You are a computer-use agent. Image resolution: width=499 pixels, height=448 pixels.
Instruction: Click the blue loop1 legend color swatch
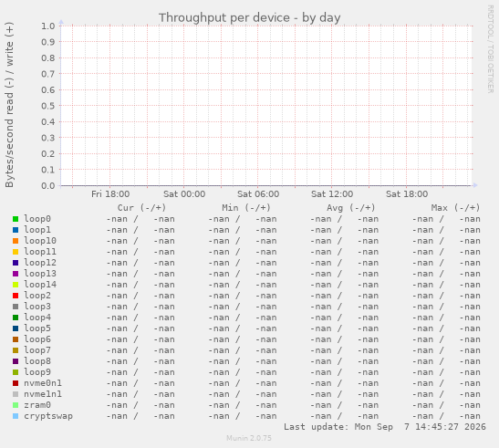[16, 230]
